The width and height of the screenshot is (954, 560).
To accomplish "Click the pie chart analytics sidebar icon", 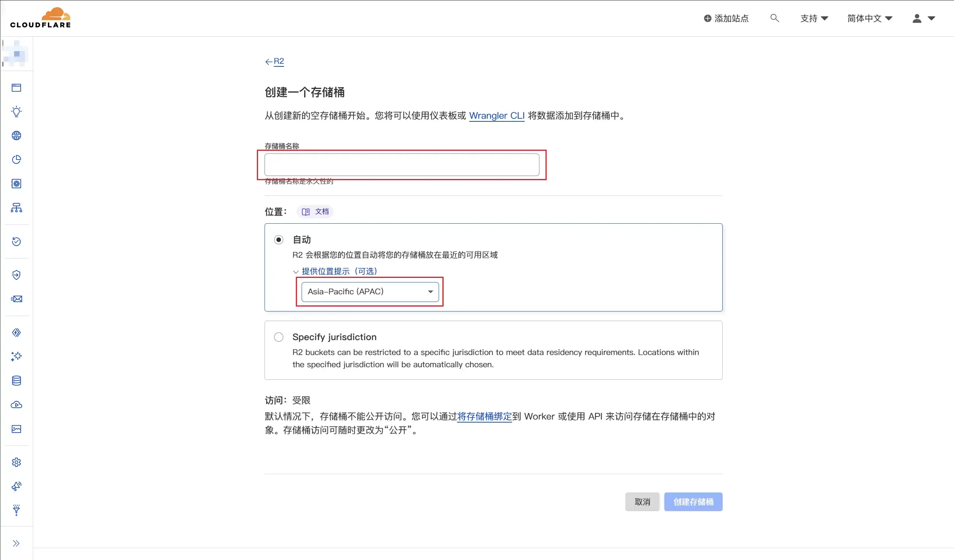I will tap(16, 160).
